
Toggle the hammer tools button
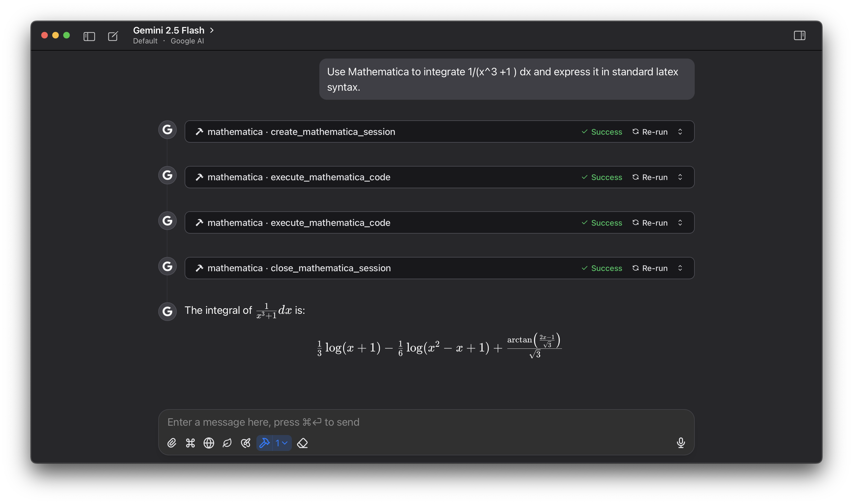coord(265,443)
